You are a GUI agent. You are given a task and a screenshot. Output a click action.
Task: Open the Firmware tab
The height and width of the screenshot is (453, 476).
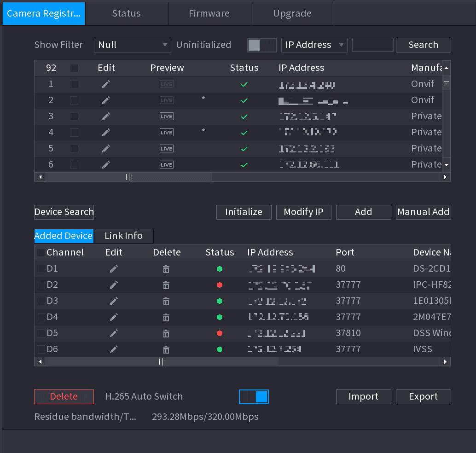(209, 14)
